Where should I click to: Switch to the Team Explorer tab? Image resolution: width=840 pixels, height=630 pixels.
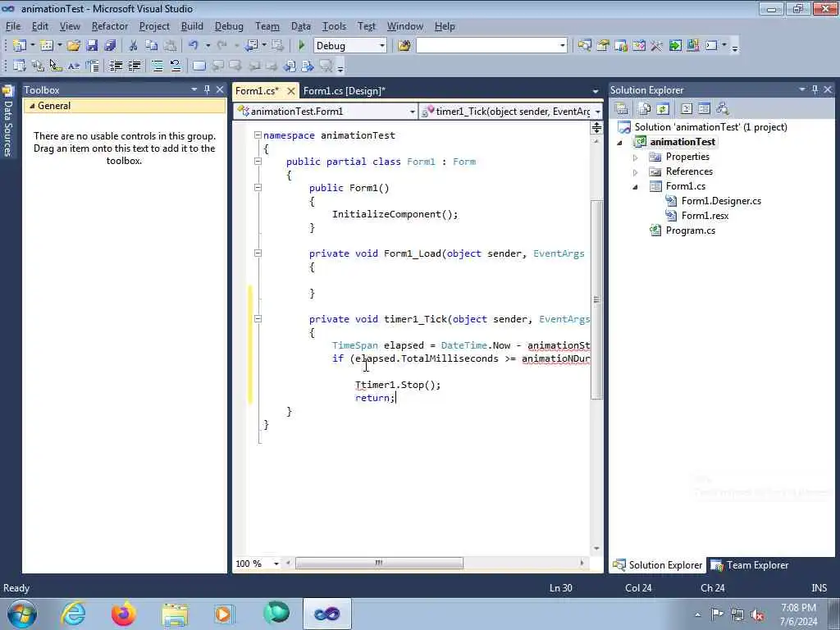click(750, 565)
